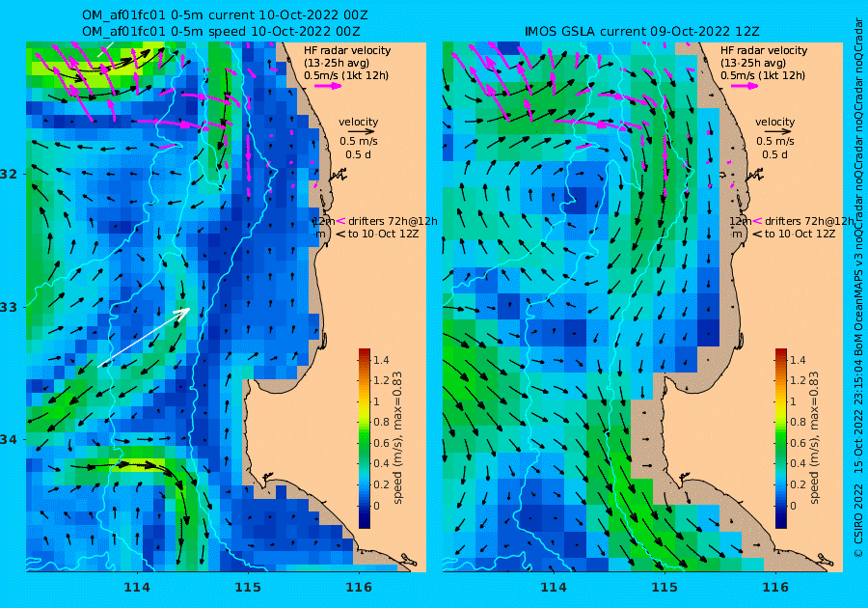Click longitude label '115' under IMOS GSLA map

(665, 587)
